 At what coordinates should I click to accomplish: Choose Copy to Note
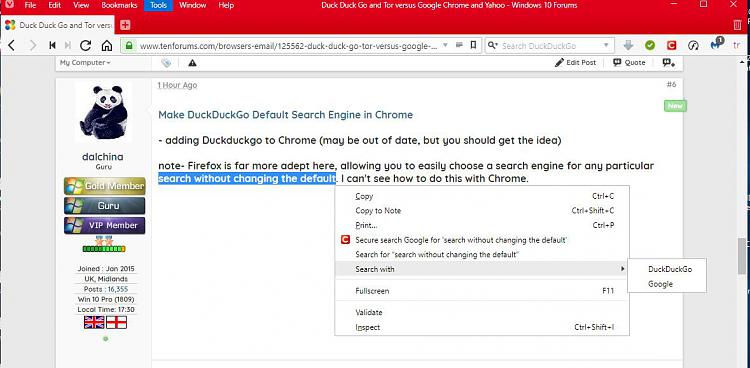point(482,211)
